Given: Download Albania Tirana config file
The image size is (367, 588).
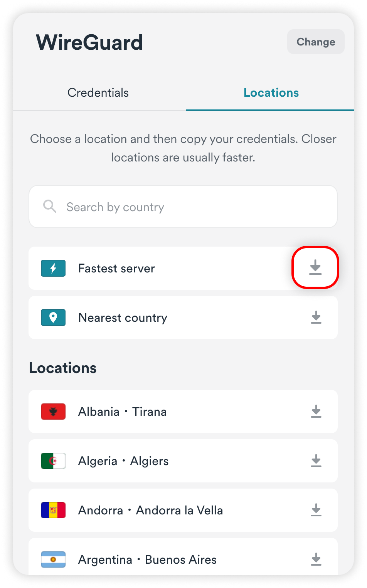Looking at the screenshot, I should [x=316, y=412].
